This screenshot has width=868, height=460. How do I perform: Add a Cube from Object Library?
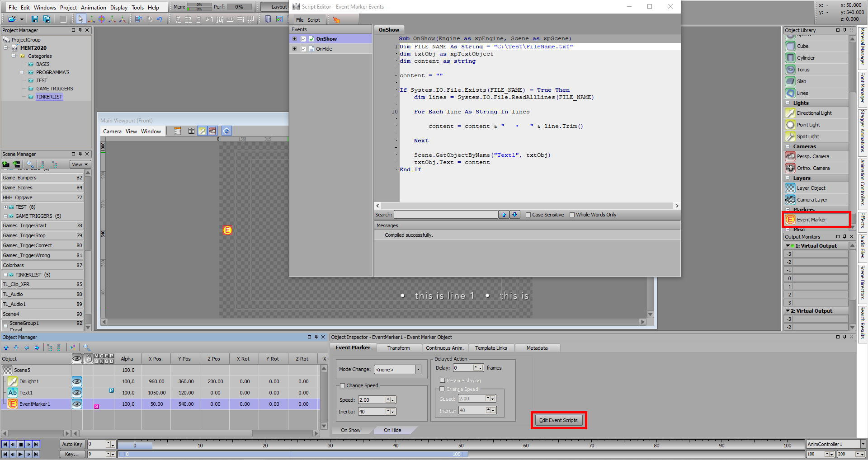tap(816, 46)
